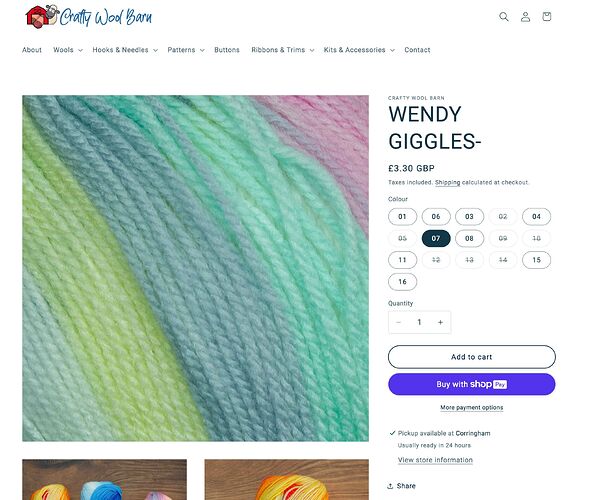The height and width of the screenshot is (500, 601).
Task: Open the Kits & Accessories dropdown
Action: point(359,50)
